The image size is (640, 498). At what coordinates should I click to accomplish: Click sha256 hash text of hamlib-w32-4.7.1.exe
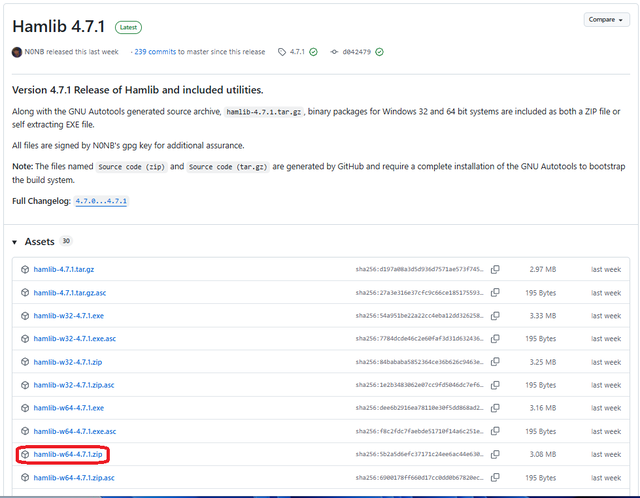tap(419, 316)
